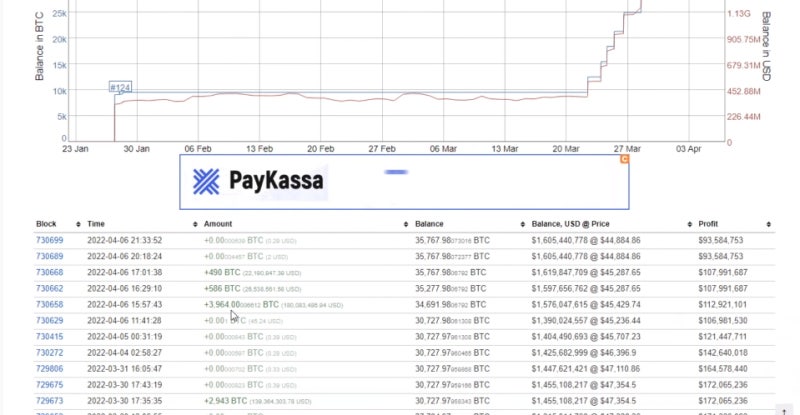Image resolution: width=800 pixels, height=415 pixels.
Task: Click the Balance in BTC axis title
Action: click(x=39, y=46)
